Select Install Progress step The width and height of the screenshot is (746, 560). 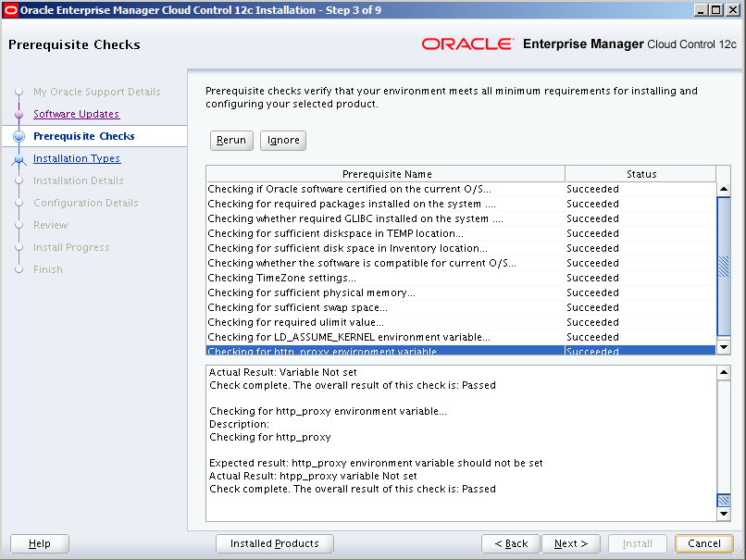71,247
